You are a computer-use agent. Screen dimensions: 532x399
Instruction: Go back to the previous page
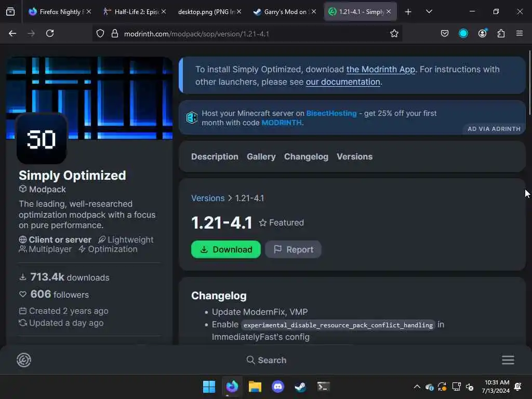12,34
